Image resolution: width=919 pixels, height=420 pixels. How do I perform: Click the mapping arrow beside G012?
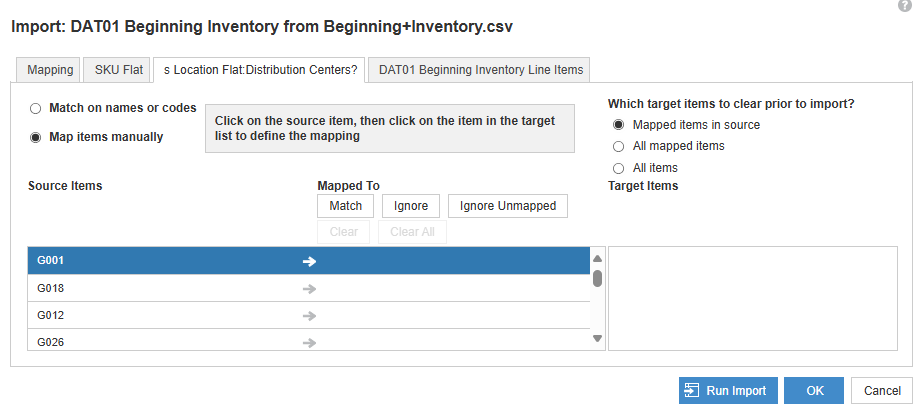309,316
